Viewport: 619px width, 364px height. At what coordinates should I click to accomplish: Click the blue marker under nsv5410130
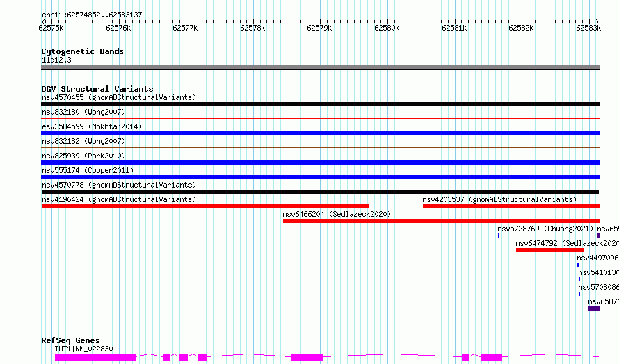(579, 279)
